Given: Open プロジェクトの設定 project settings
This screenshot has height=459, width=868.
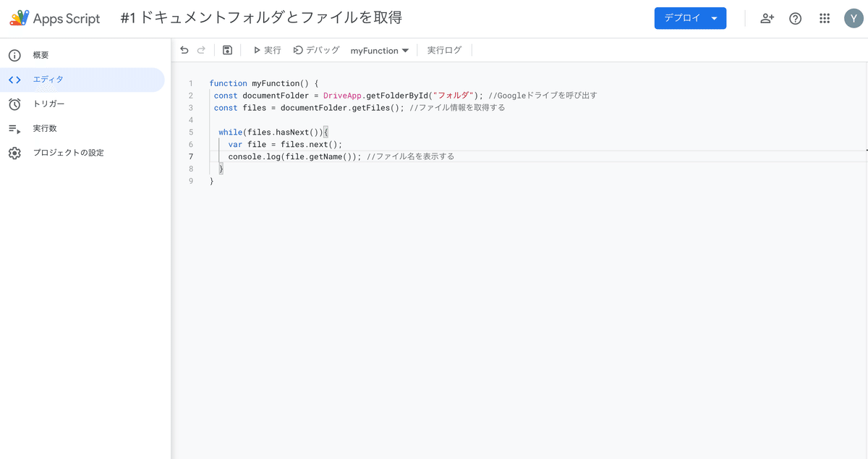Looking at the screenshot, I should (x=68, y=153).
